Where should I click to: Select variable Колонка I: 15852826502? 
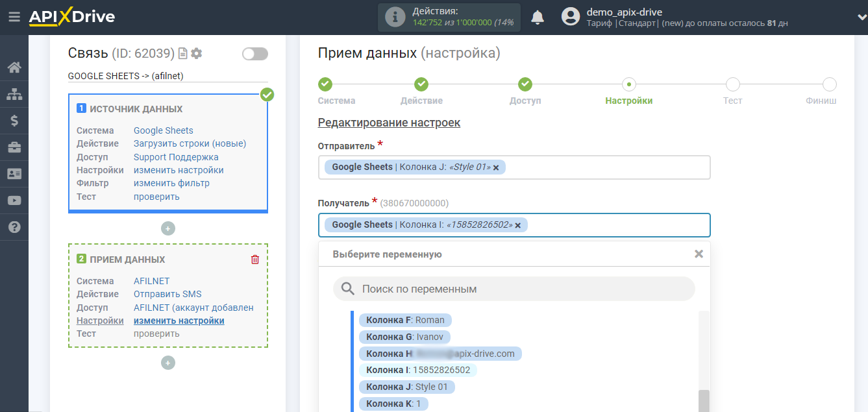click(x=418, y=370)
